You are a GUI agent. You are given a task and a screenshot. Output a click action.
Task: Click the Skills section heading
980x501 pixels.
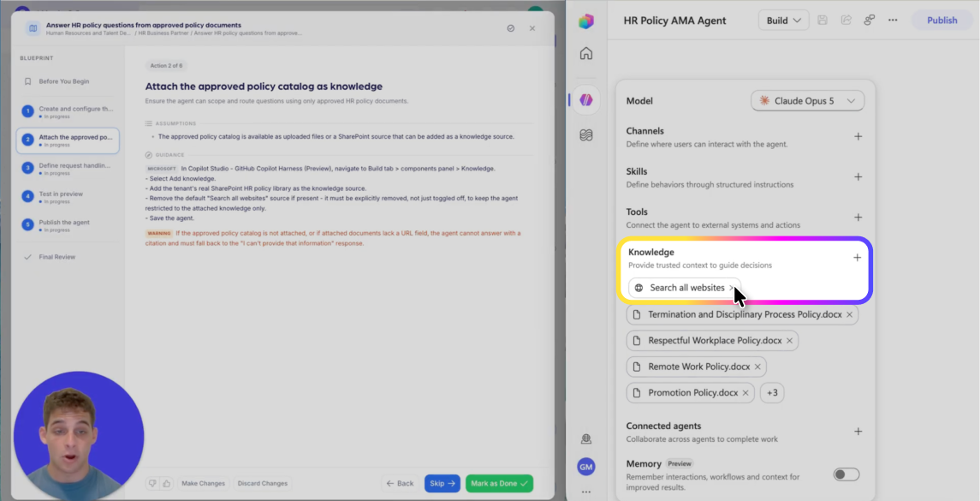[637, 171]
